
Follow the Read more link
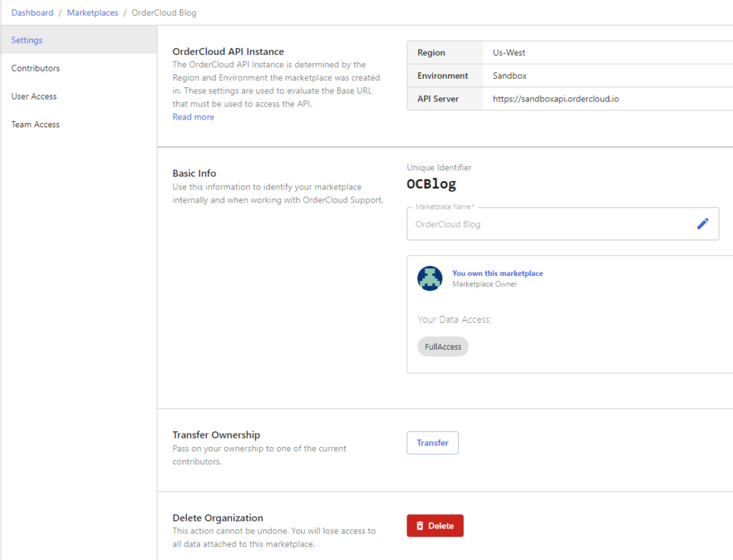click(193, 117)
